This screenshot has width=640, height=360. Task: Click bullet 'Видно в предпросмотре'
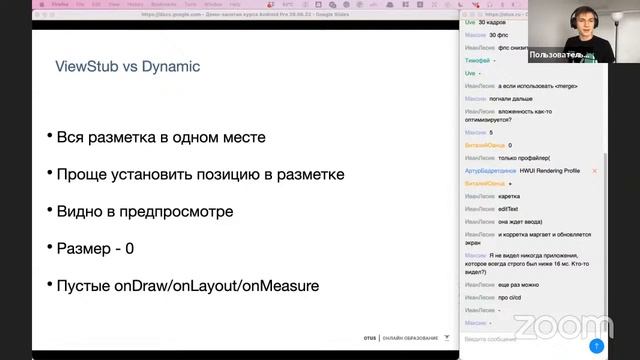pos(145,211)
